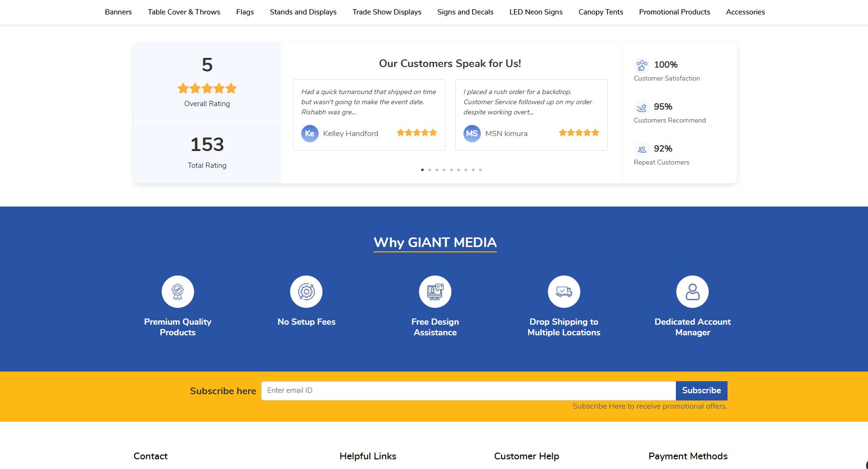Screen dimensions: 868x469
Task: Open the Trade Show Displays menu
Action: click(387, 12)
